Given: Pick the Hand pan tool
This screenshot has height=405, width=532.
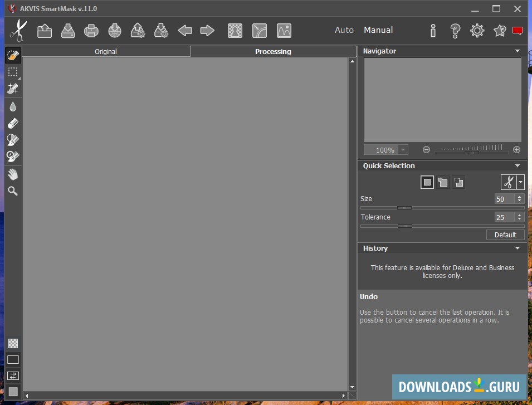Looking at the screenshot, I should pyautogui.click(x=13, y=174).
